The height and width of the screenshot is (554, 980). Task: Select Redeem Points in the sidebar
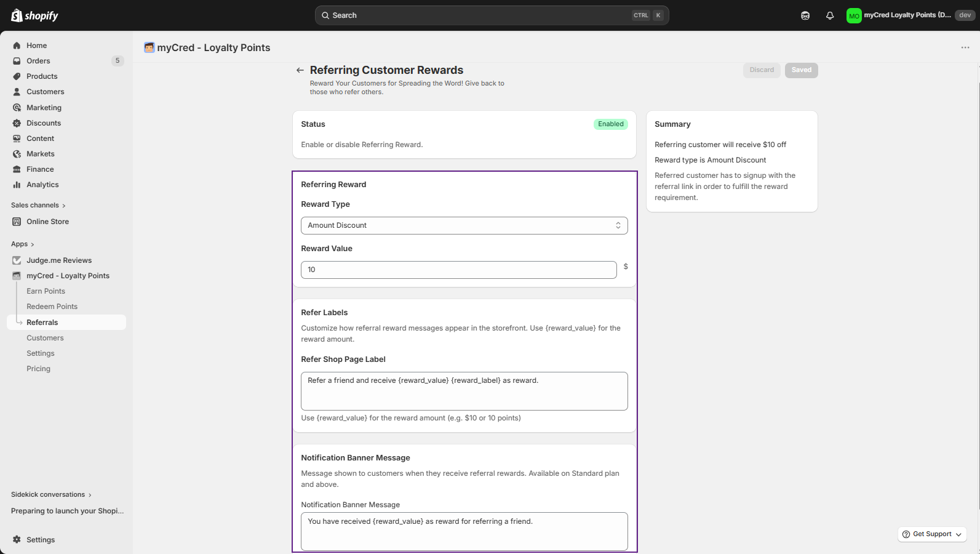(52, 307)
